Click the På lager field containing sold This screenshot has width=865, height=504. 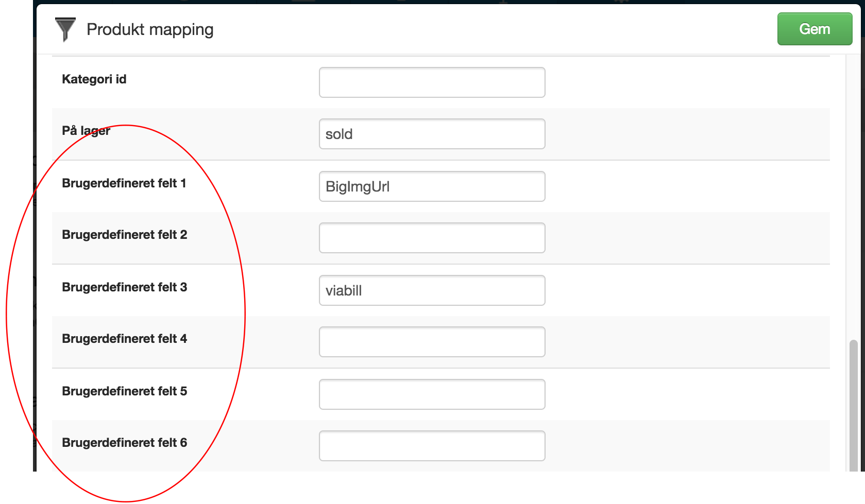[x=432, y=134]
